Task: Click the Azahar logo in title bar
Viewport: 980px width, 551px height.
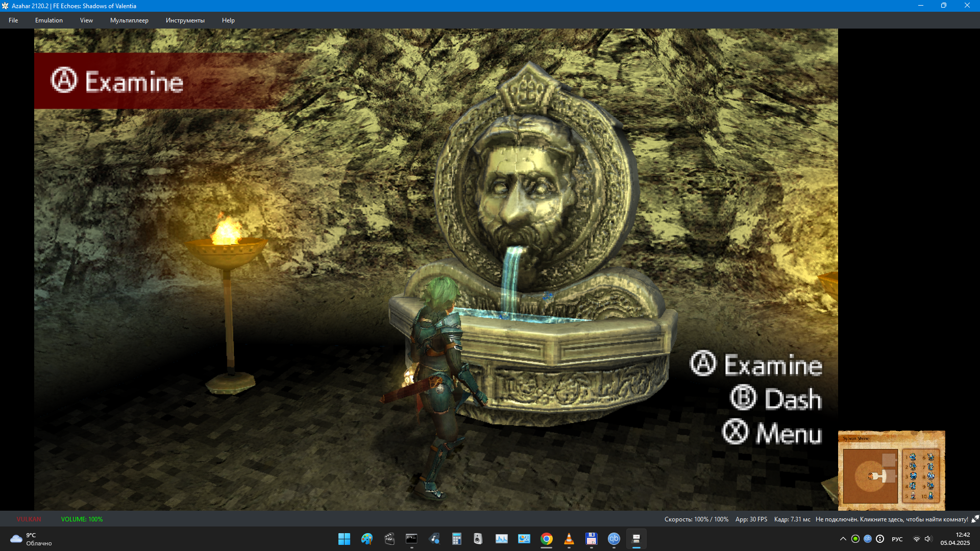Action: [5, 6]
